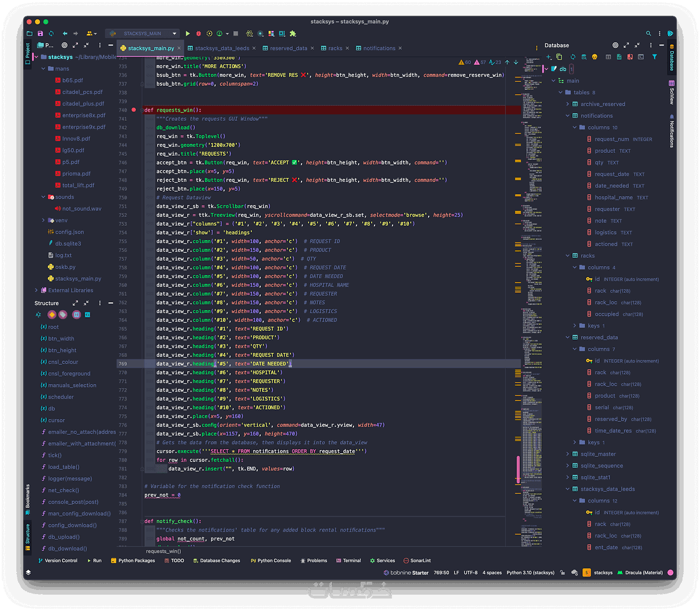Toggle the breakpoint on line 740
700x611 pixels.
134,110
